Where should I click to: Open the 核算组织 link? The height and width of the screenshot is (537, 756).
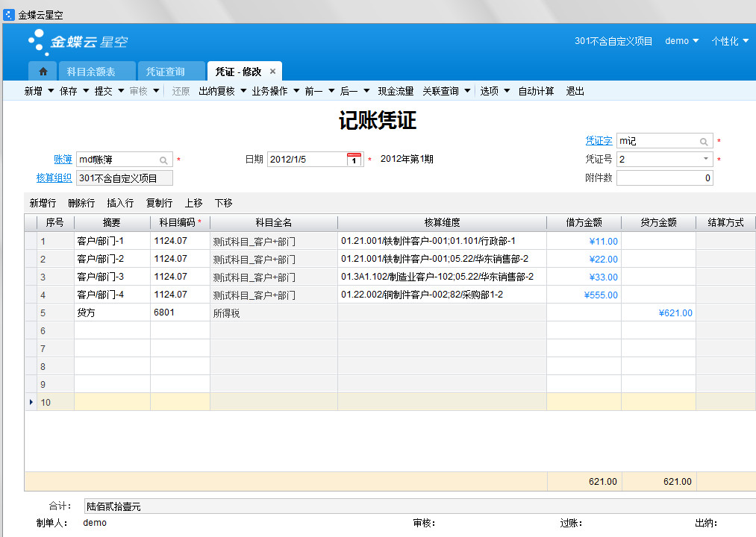pos(54,178)
